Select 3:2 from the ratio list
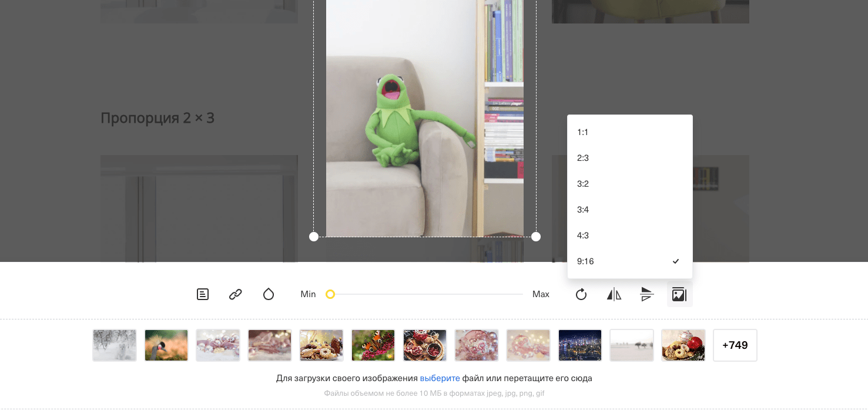 (x=630, y=184)
